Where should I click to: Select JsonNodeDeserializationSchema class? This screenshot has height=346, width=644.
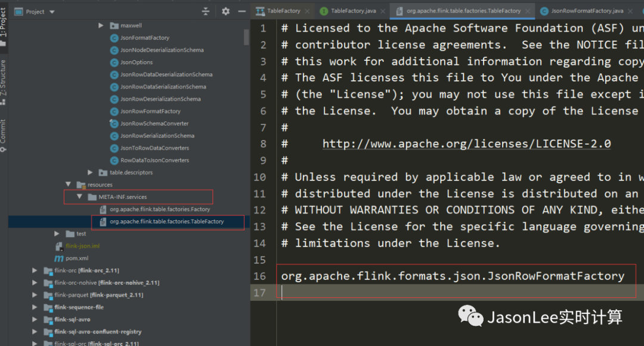(162, 50)
